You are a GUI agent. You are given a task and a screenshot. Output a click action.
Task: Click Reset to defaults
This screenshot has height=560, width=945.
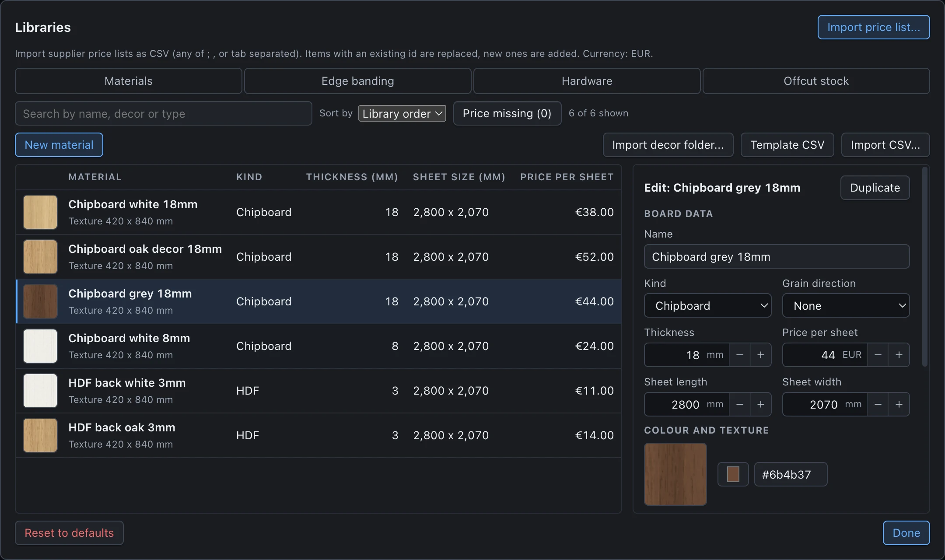(69, 533)
